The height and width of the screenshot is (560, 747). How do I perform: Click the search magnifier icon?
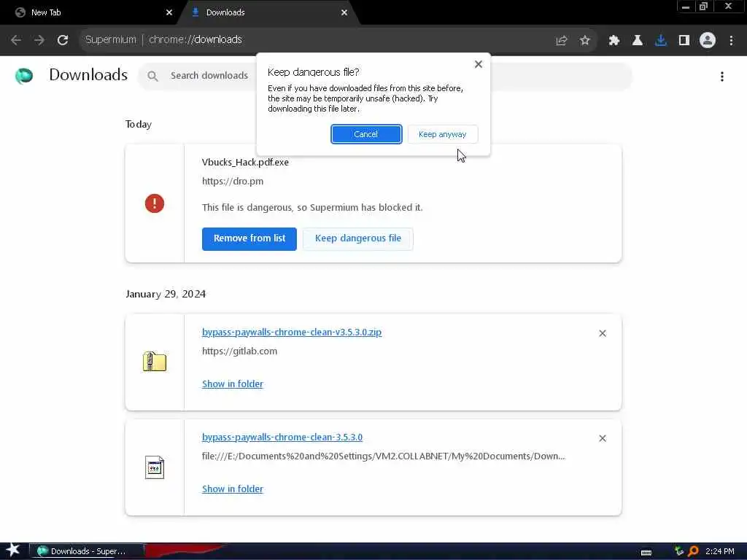click(x=152, y=76)
